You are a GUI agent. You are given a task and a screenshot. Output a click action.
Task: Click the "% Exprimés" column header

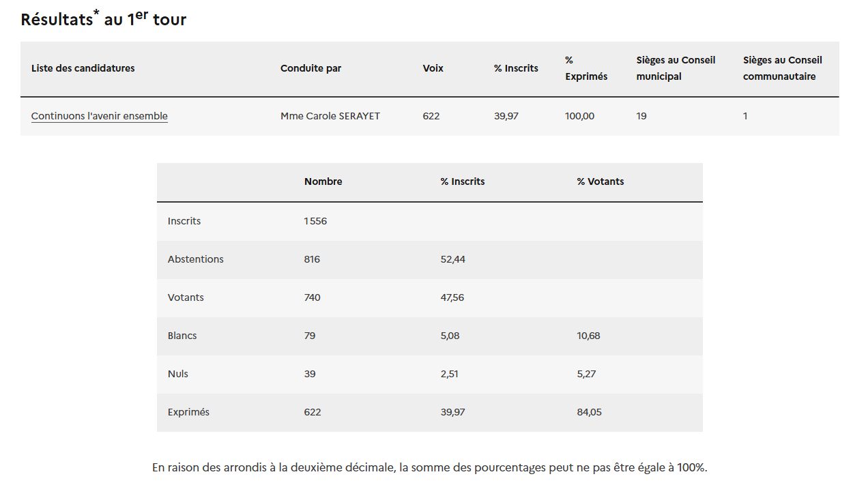pyautogui.click(x=585, y=68)
